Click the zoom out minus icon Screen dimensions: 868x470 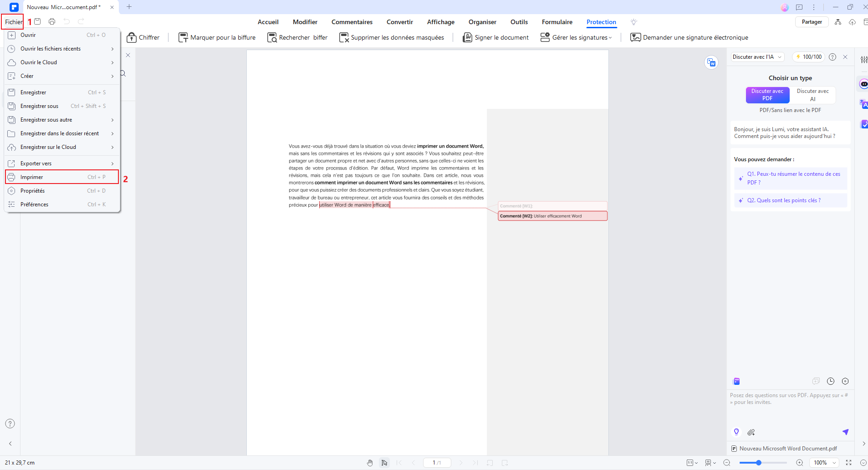click(727, 463)
